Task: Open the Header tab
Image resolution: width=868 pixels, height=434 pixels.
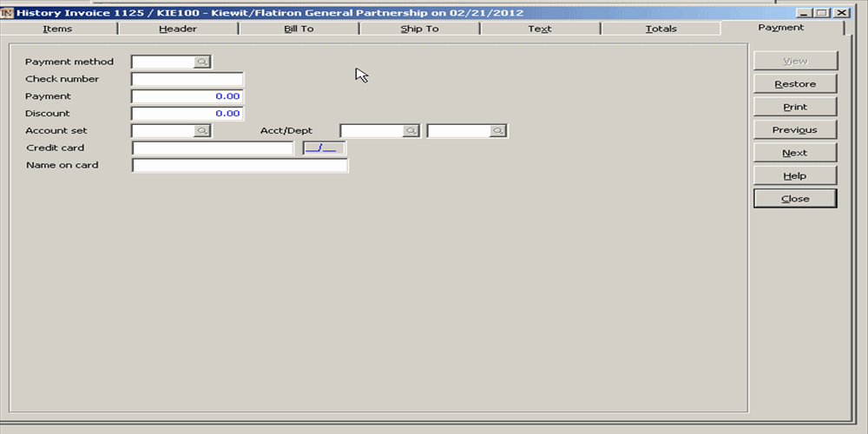Action: coord(178,29)
